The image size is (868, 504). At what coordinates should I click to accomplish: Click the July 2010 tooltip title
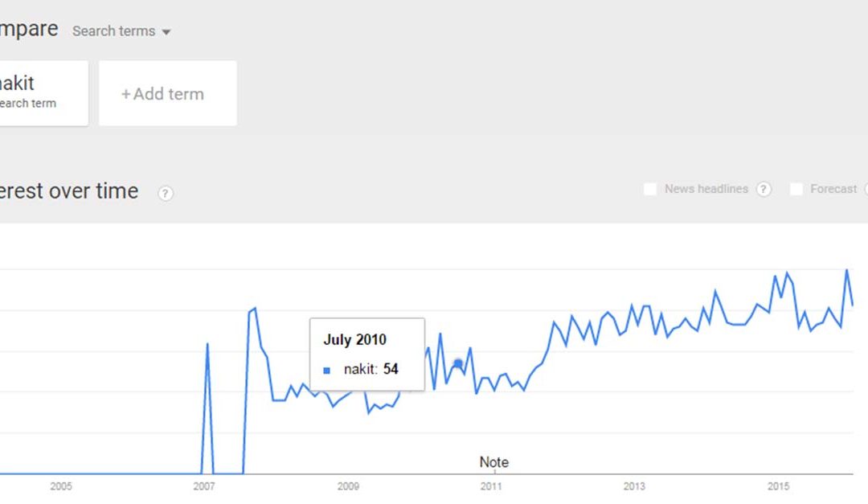pyautogui.click(x=354, y=339)
